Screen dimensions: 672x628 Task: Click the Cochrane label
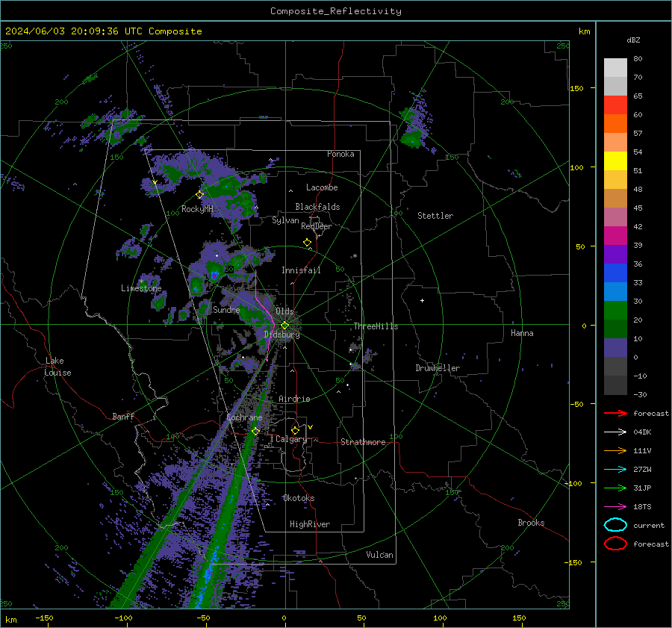pos(244,417)
